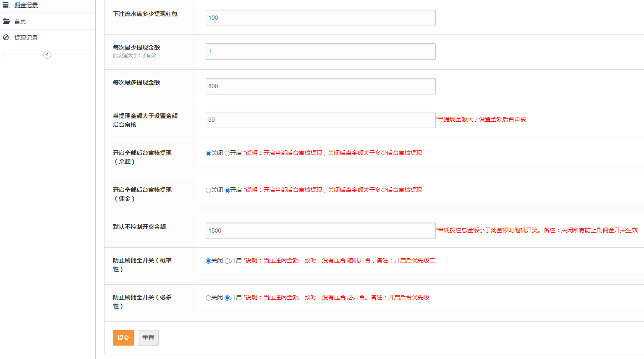Select 关闭 for 开启全部后台审核提现（佣金）
Viewport: 644px width, 359px height.
[x=208, y=191]
